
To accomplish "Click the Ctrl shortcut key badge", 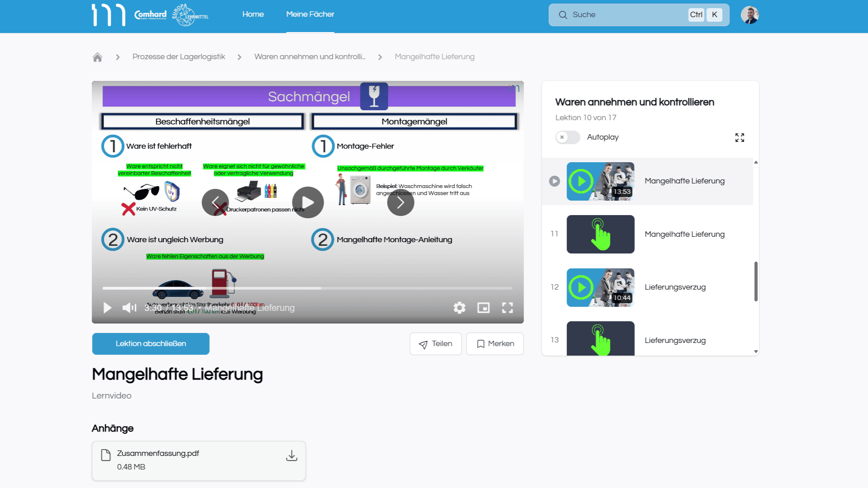I will coord(696,15).
